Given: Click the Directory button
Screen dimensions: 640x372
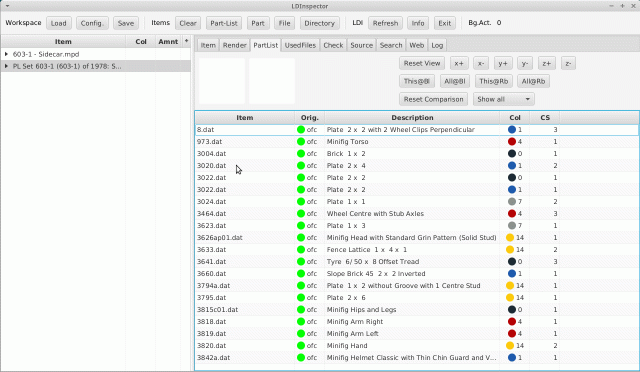Looking at the screenshot, I should (319, 23).
